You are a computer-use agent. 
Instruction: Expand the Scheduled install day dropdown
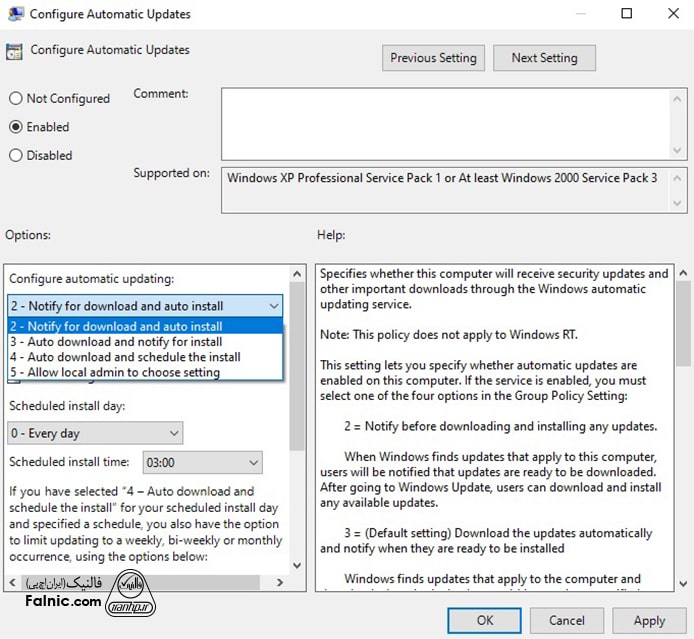(x=95, y=433)
